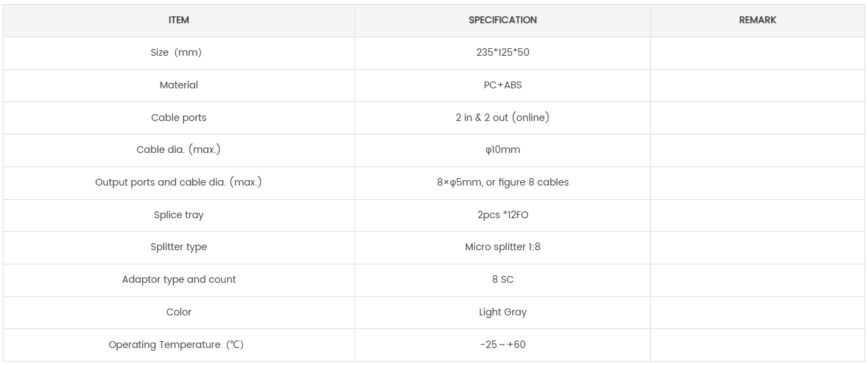Select the Splice tray label
868x365 pixels.
click(x=179, y=215)
